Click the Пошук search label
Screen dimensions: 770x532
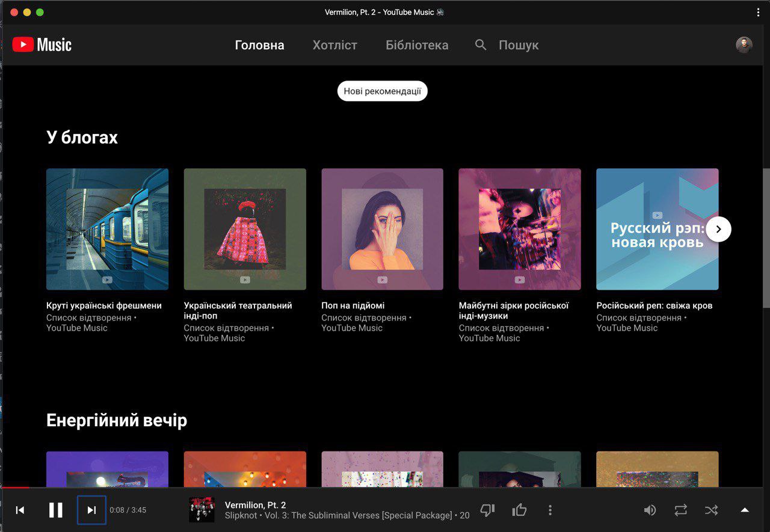click(x=519, y=45)
